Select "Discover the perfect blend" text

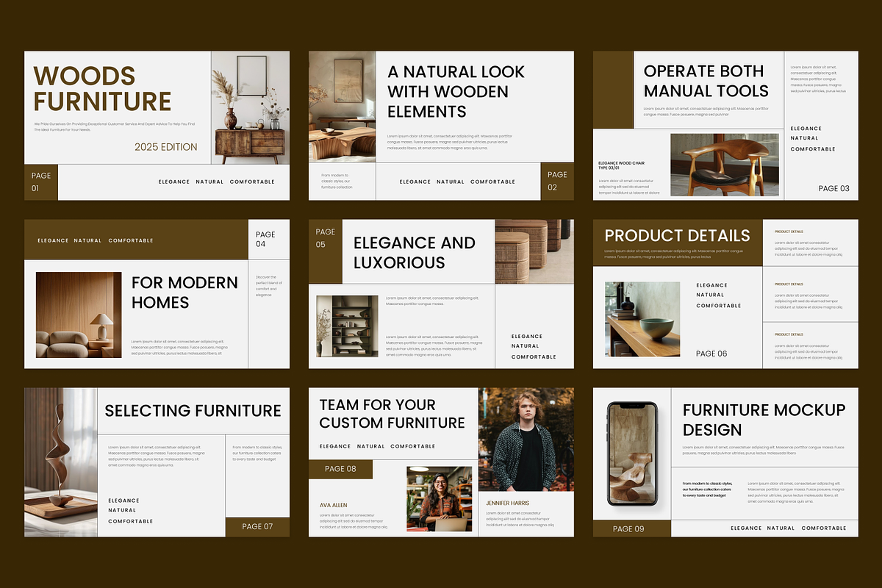coord(268,286)
